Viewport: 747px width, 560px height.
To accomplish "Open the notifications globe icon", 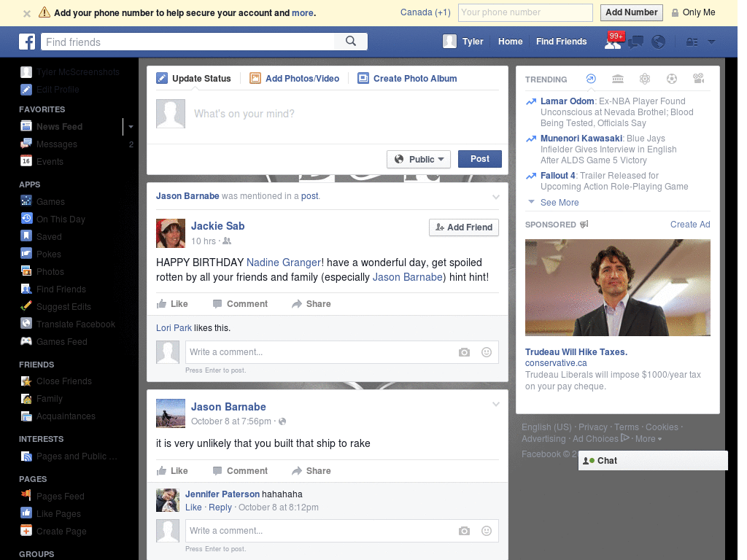I will pos(659,42).
